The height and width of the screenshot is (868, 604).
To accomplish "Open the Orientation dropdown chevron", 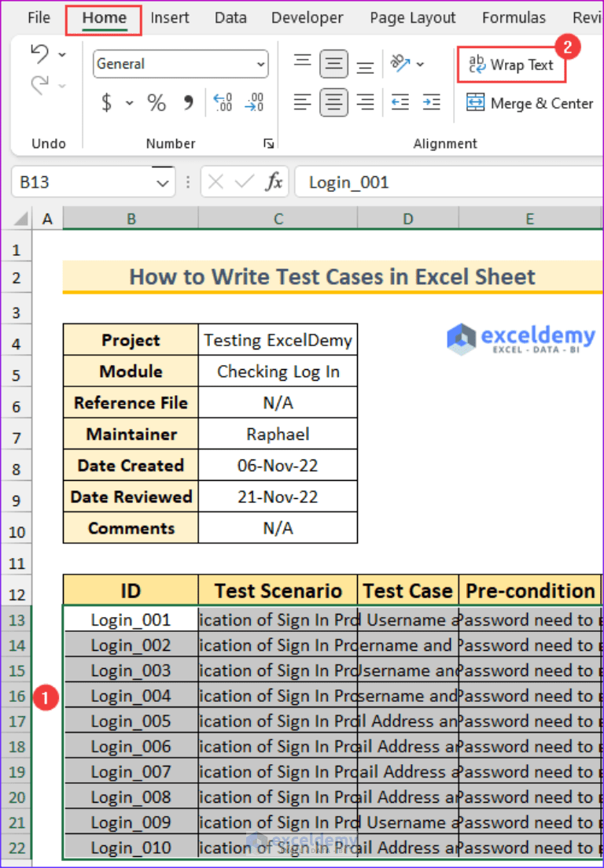I will (420, 64).
